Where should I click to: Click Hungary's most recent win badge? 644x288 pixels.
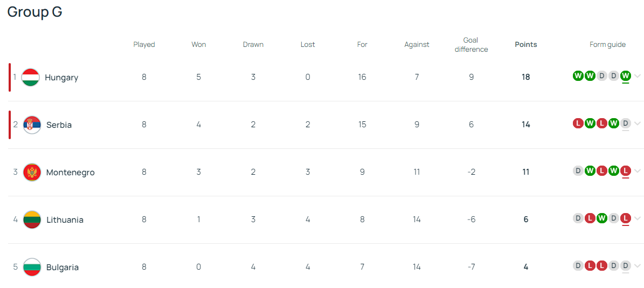[x=625, y=76]
